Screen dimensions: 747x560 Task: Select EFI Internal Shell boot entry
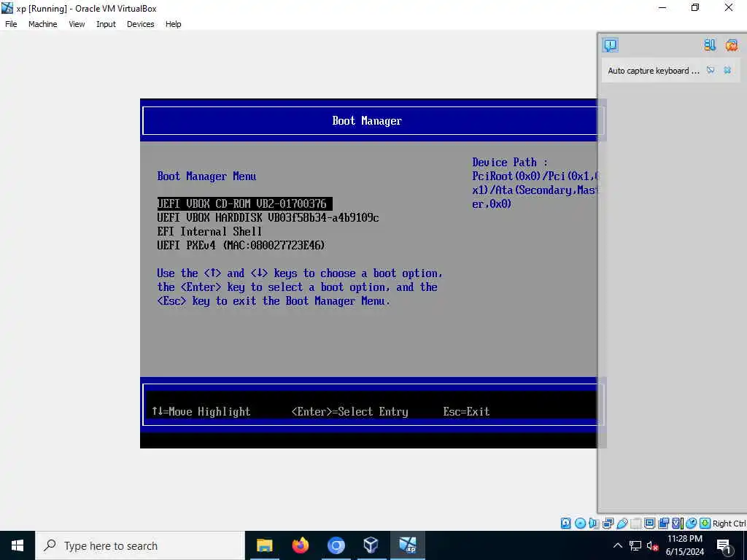[x=209, y=231]
